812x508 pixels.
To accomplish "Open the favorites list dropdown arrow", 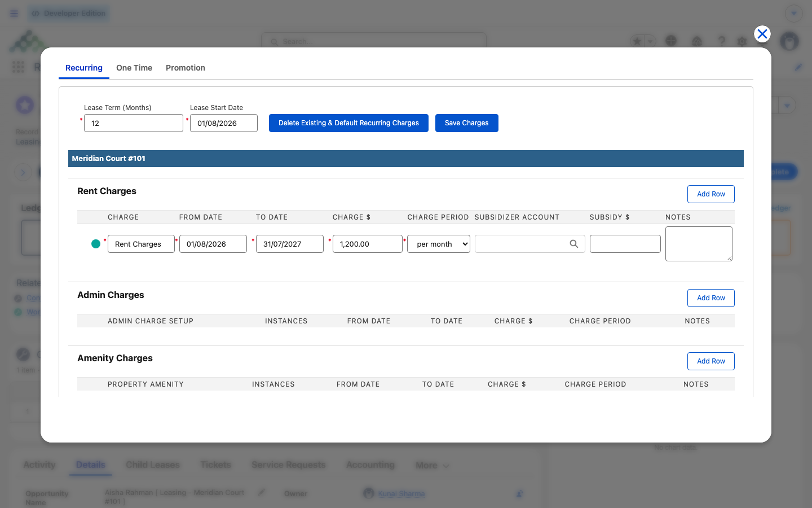I will (650, 41).
